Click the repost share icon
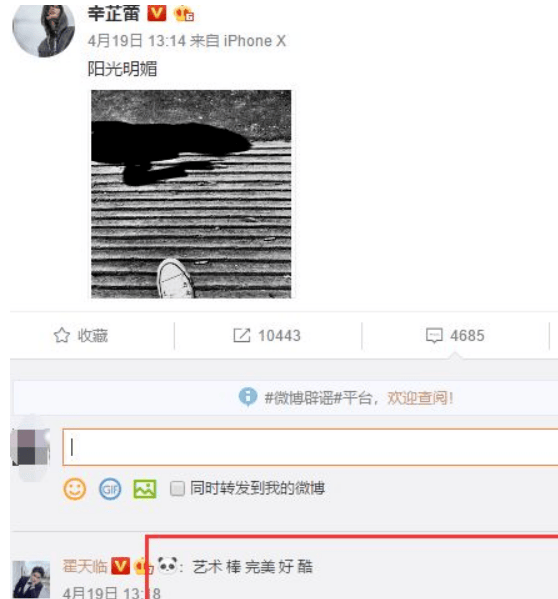This screenshot has width=558, height=599. [x=242, y=335]
